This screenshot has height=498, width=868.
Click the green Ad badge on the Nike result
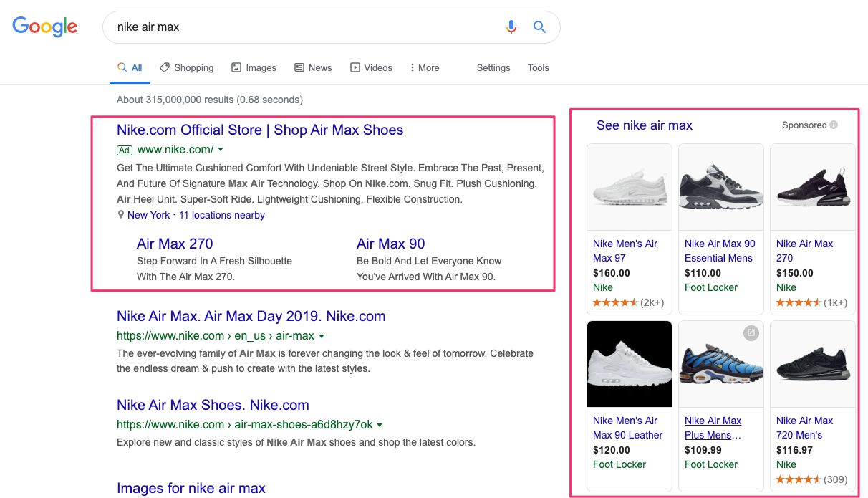[x=124, y=150]
